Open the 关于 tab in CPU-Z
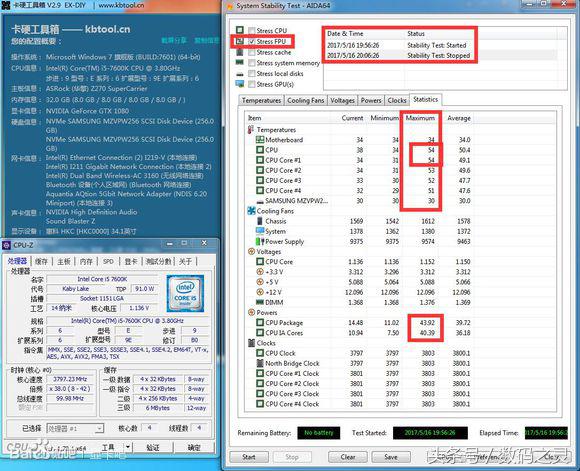The width and height of the screenshot is (580, 471). [185, 261]
